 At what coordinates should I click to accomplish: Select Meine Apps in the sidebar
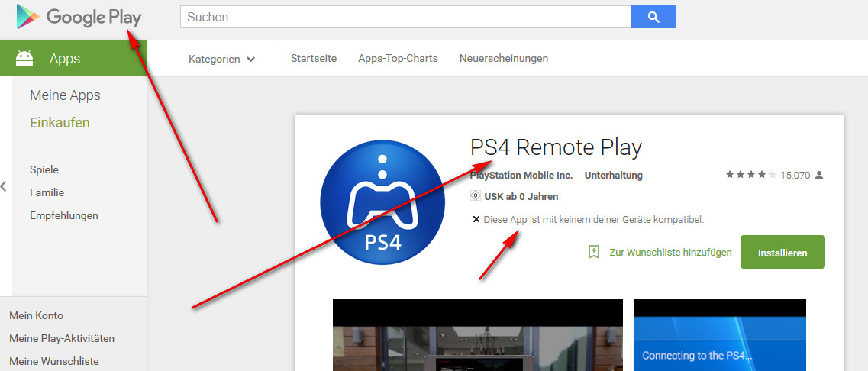click(66, 95)
